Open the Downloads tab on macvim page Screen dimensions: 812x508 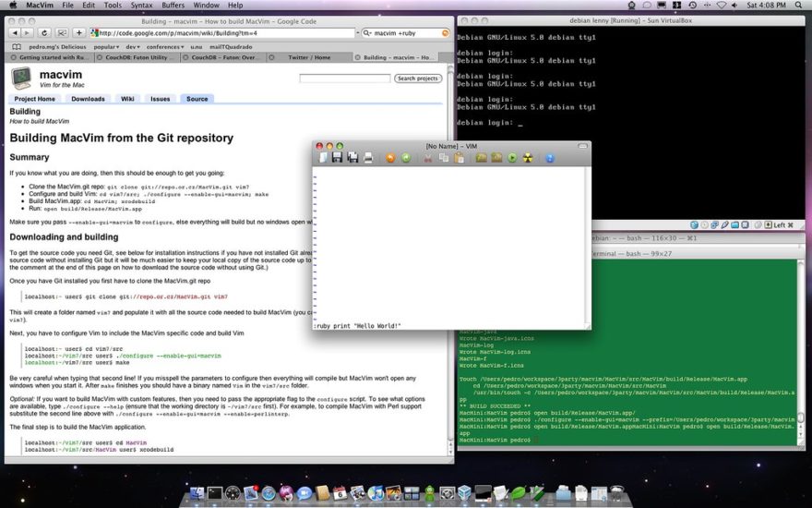(x=88, y=99)
